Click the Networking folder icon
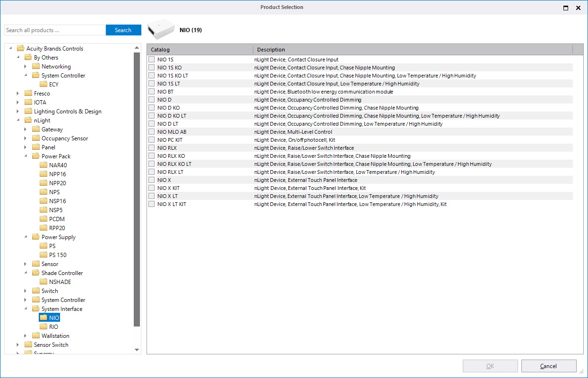This screenshot has width=588, height=378. coord(36,67)
